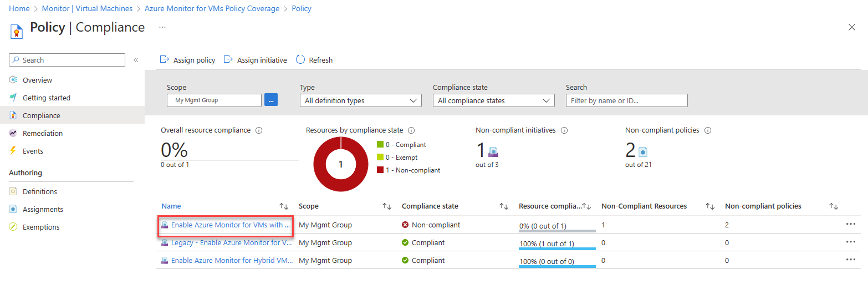The width and height of the screenshot is (868, 284).
Task: Sort the table by the Name column
Action: pyautogui.click(x=284, y=206)
